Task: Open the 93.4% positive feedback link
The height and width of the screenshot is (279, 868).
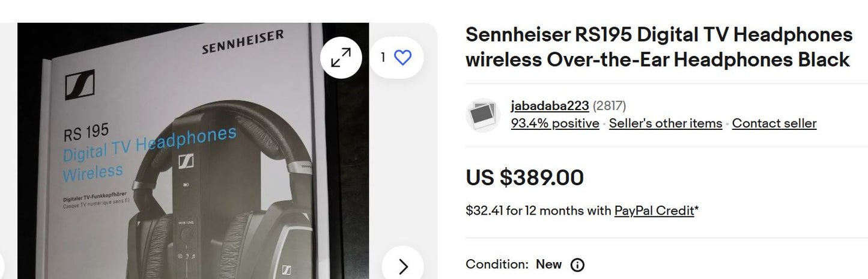Action: tap(554, 123)
